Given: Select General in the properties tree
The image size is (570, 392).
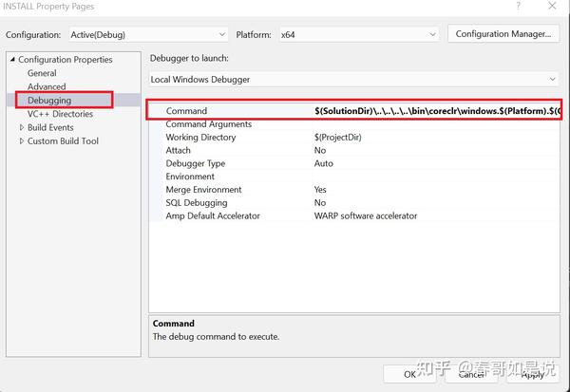Looking at the screenshot, I should (x=42, y=73).
